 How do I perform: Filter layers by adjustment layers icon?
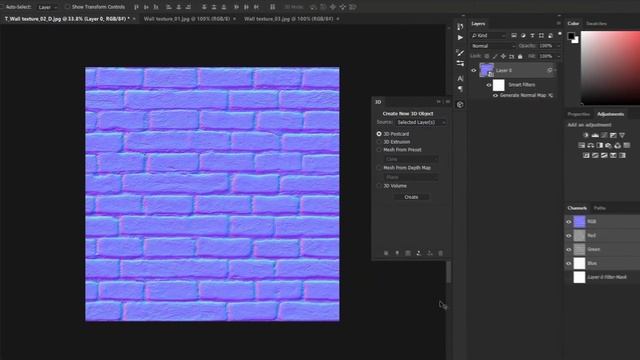523,36
